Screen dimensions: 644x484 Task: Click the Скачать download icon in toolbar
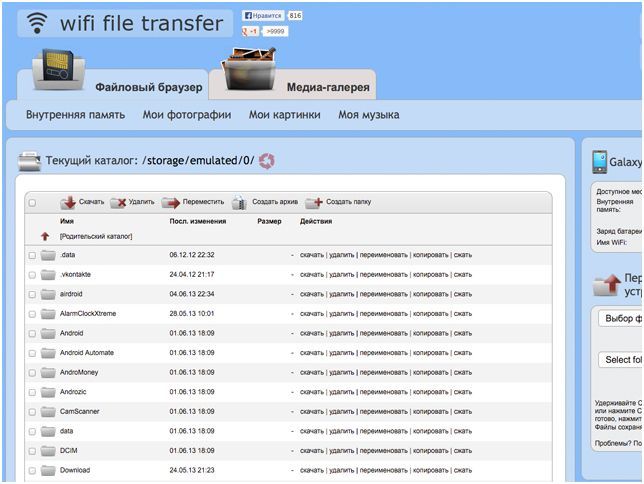68,202
